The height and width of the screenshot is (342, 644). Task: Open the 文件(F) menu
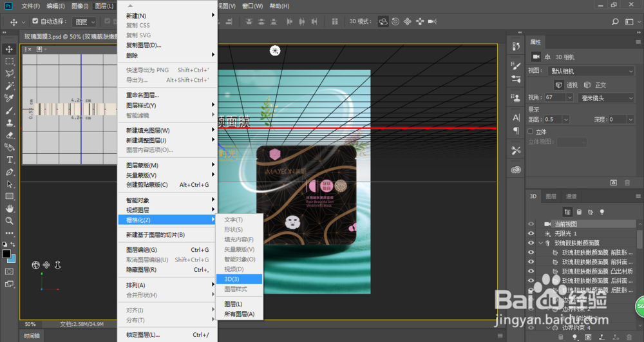(30, 6)
